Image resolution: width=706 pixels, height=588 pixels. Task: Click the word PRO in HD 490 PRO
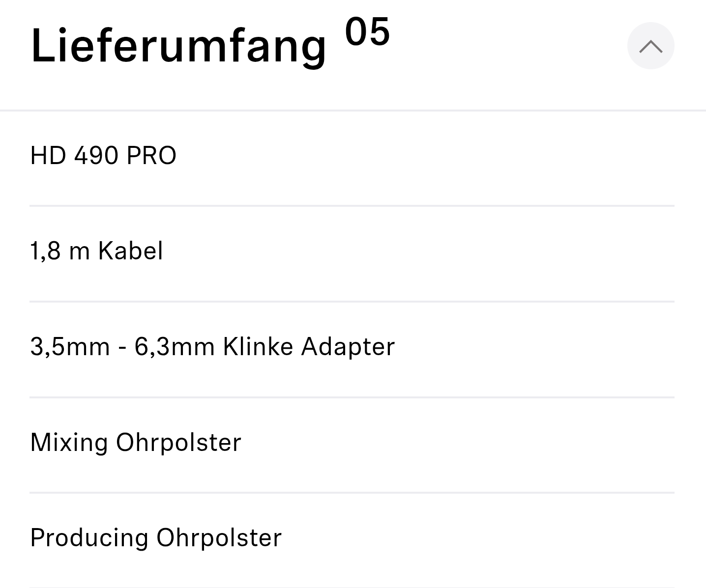click(151, 156)
